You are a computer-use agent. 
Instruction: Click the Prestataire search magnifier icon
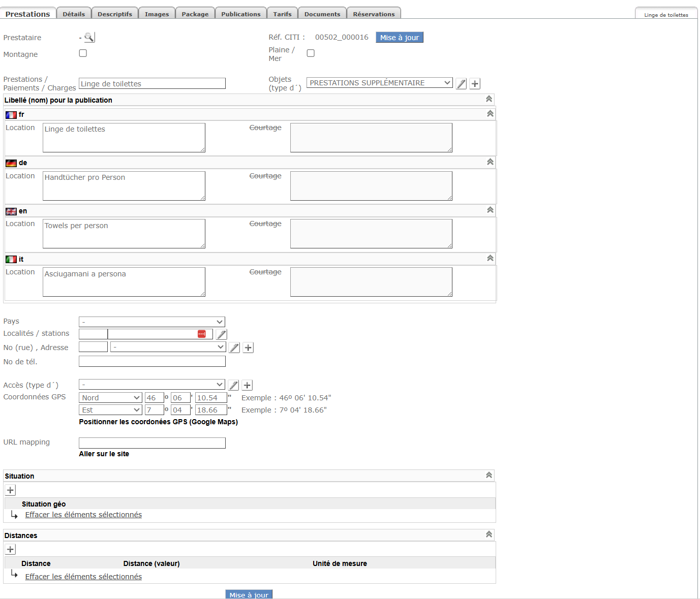coord(89,37)
